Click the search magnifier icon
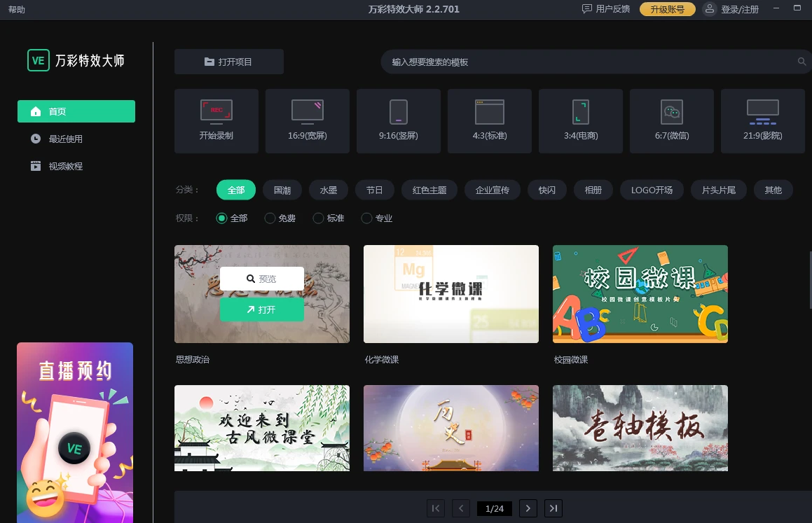Viewport: 812px width, 523px height. pyautogui.click(x=801, y=62)
